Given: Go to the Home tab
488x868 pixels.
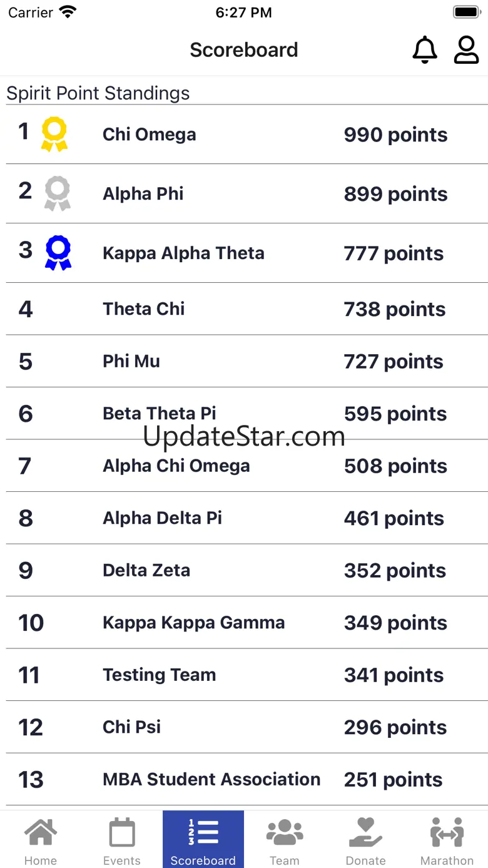Looking at the screenshot, I should [x=41, y=840].
